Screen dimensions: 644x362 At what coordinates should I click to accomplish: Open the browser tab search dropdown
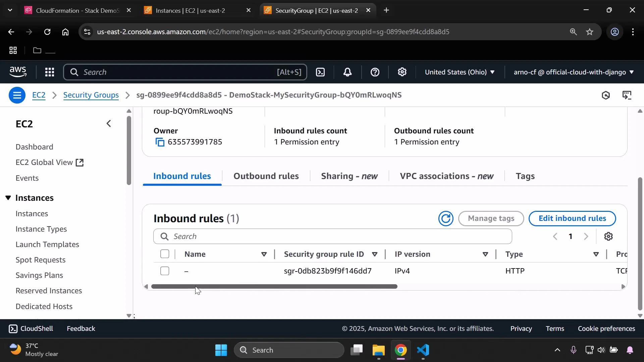[x=10, y=10]
